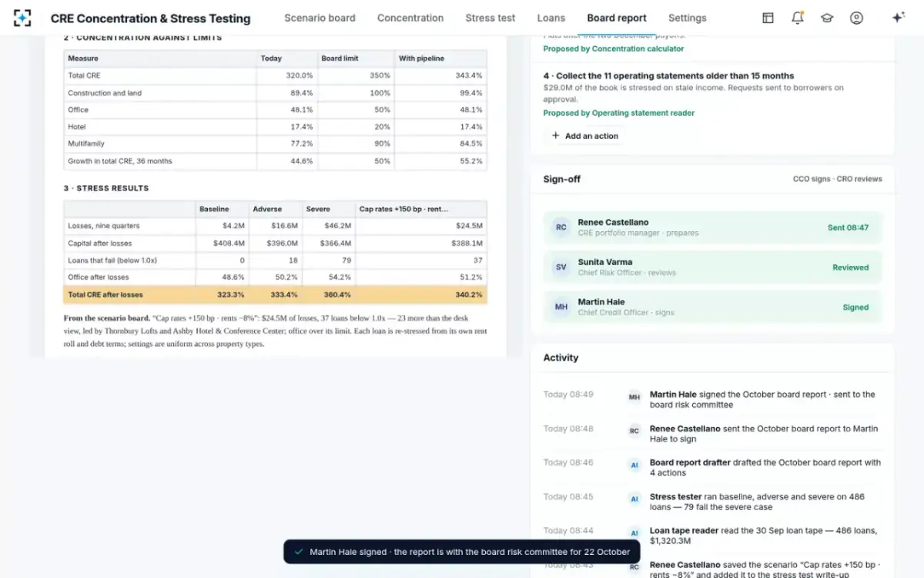924x578 pixels.
Task: Click the AI avatar for Stress tester
Action: click(634, 499)
